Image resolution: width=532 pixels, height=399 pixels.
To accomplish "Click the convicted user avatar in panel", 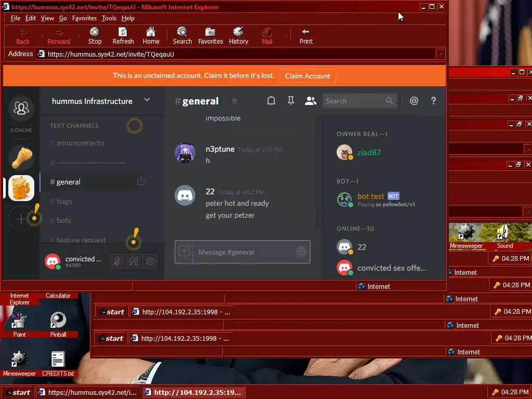I will (52, 262).
